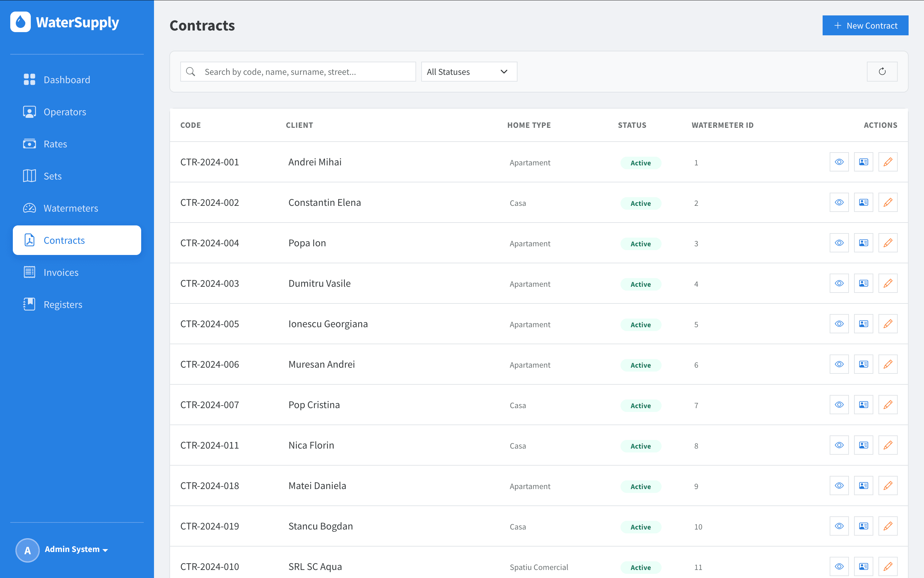Click the STATUS column header
924x578 pixels.
coord(632,125)
